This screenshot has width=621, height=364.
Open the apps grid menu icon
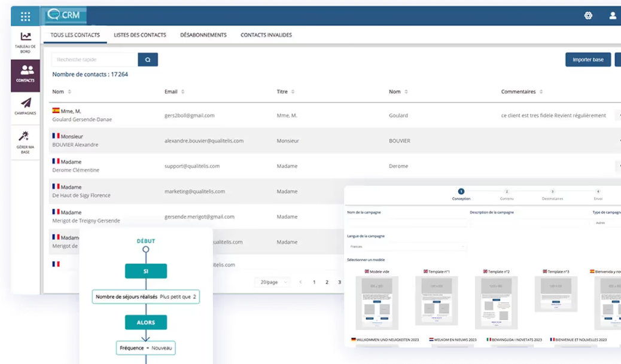point(25,16)
